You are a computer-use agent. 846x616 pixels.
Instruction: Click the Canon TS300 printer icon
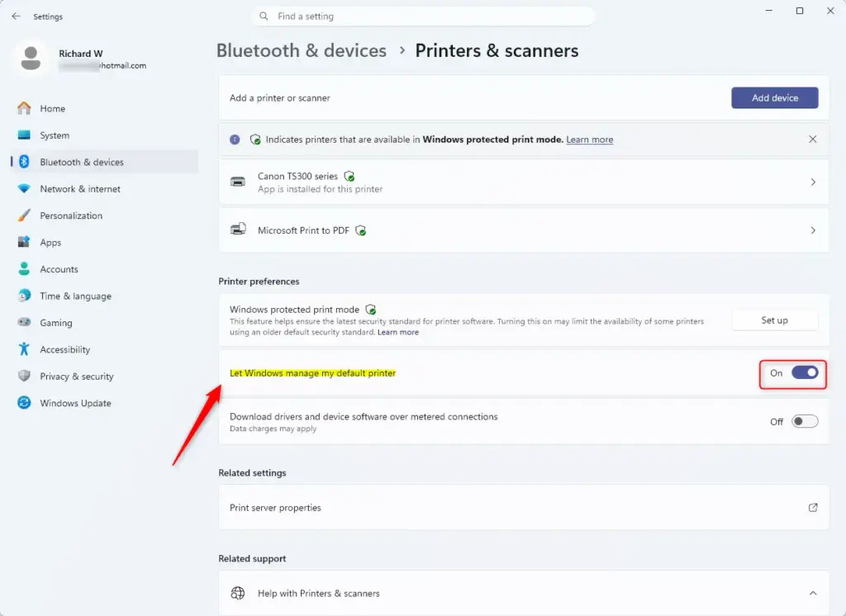(x=238, y=182)
